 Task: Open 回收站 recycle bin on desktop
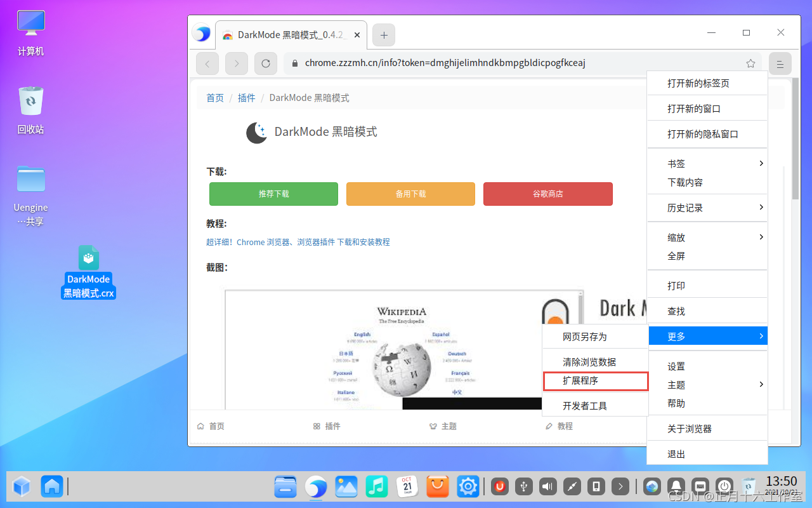31,110
